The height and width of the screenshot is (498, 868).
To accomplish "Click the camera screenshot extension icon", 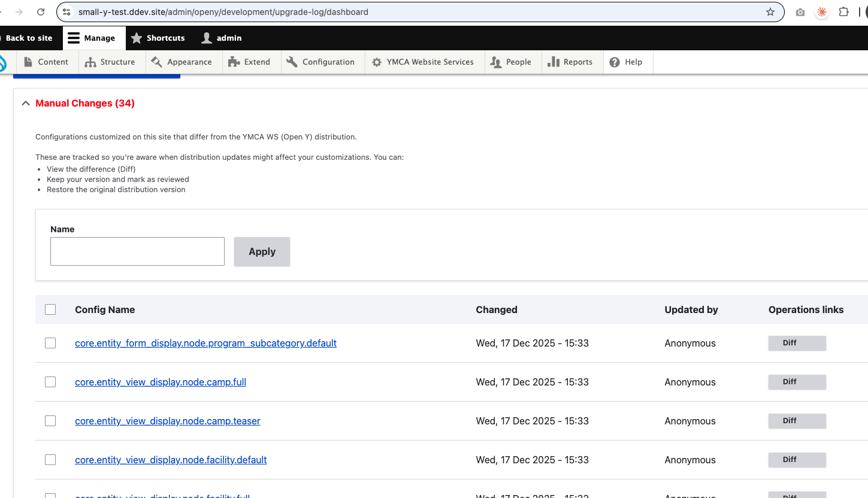I will 800,12.
